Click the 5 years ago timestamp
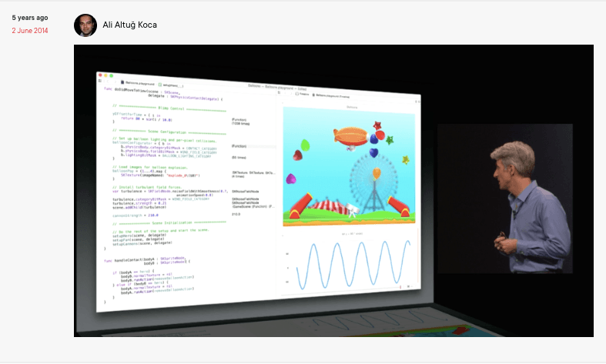Image resolution: width=606 pixels, height=364 pixels. 29,17
